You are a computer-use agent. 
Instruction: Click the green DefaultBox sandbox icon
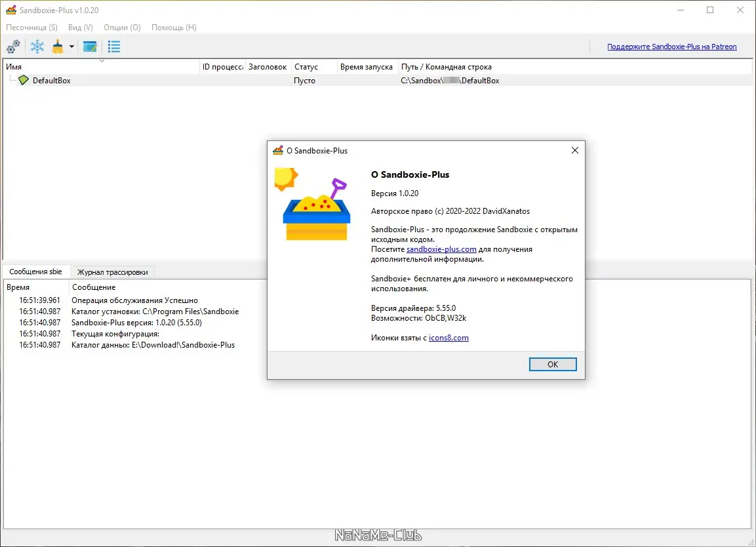click(x=23, y=80)
